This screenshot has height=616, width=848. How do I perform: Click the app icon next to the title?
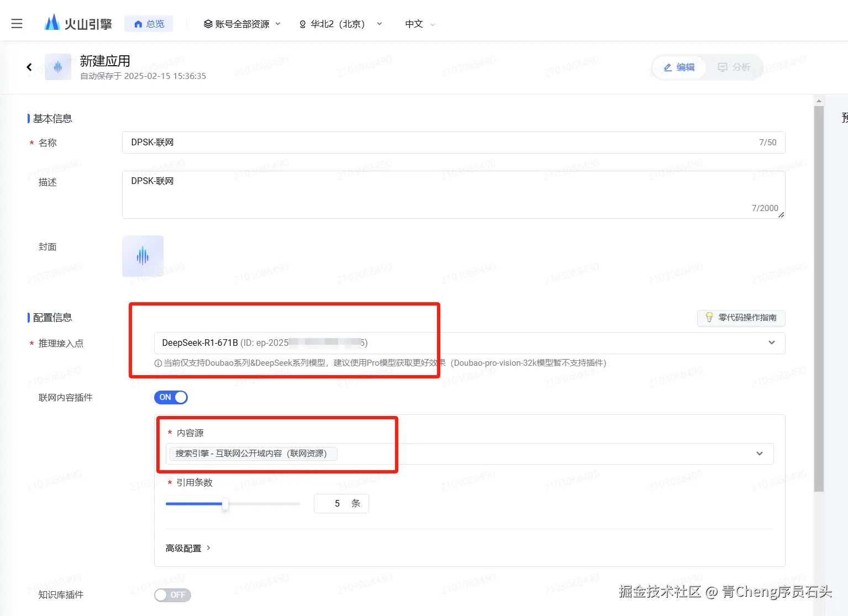click(58, 67)
